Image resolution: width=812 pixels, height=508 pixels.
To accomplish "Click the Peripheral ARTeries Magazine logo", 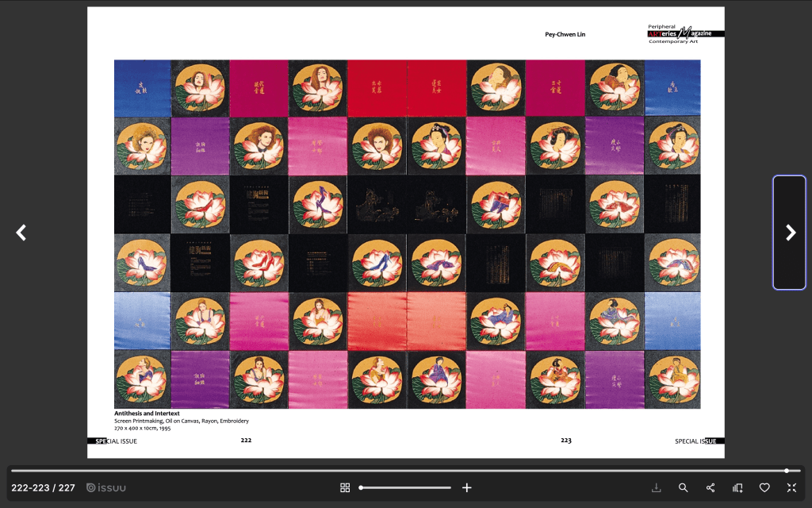I will pyautogui.click(x=685, y=33).
